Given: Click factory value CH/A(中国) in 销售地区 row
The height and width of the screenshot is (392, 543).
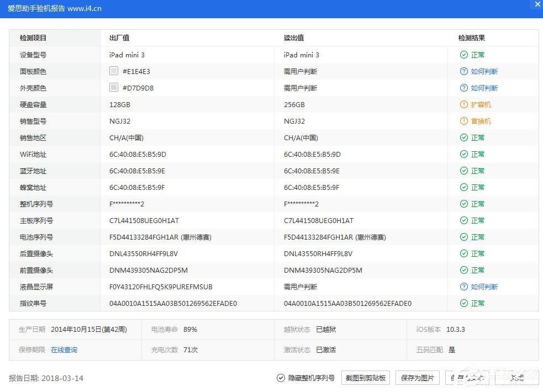Looking at the screenshot, I should tap(126, 137).
